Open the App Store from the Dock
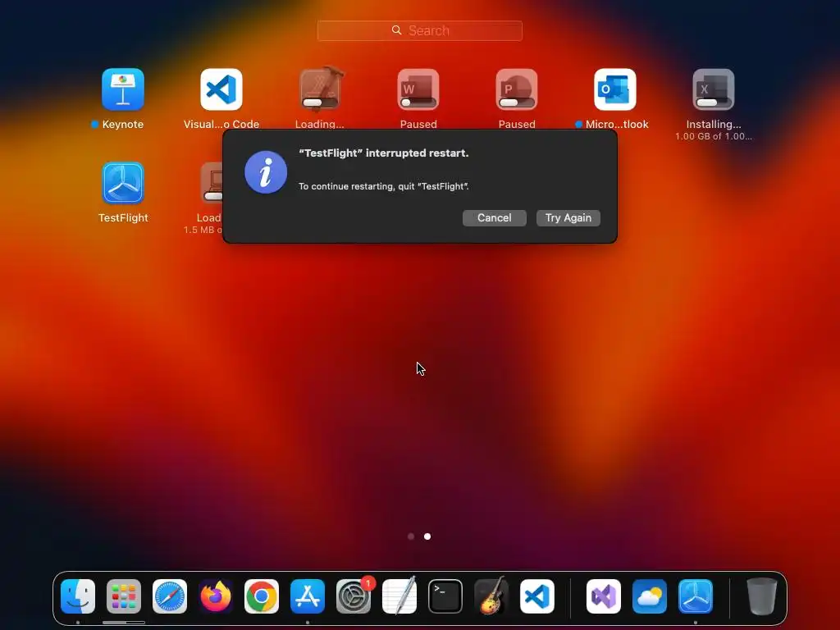 pyautogui.click(x=308, y=596)
